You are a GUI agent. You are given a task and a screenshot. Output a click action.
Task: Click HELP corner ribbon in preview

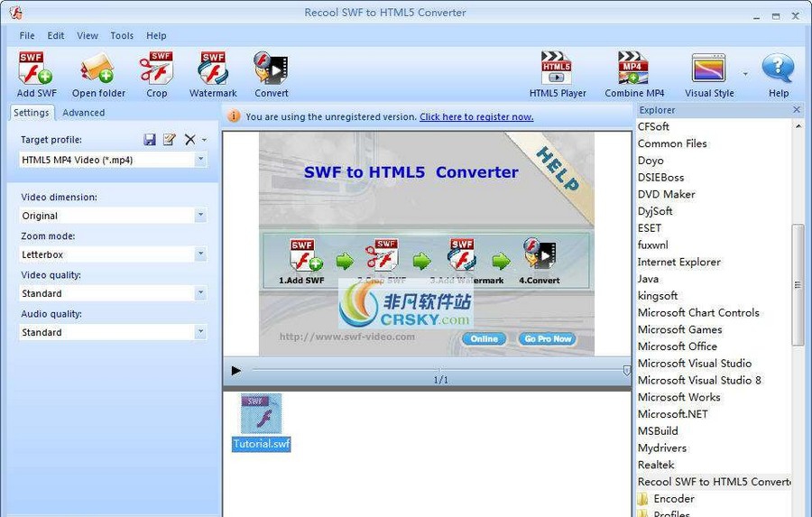click(x=557, y=169)
